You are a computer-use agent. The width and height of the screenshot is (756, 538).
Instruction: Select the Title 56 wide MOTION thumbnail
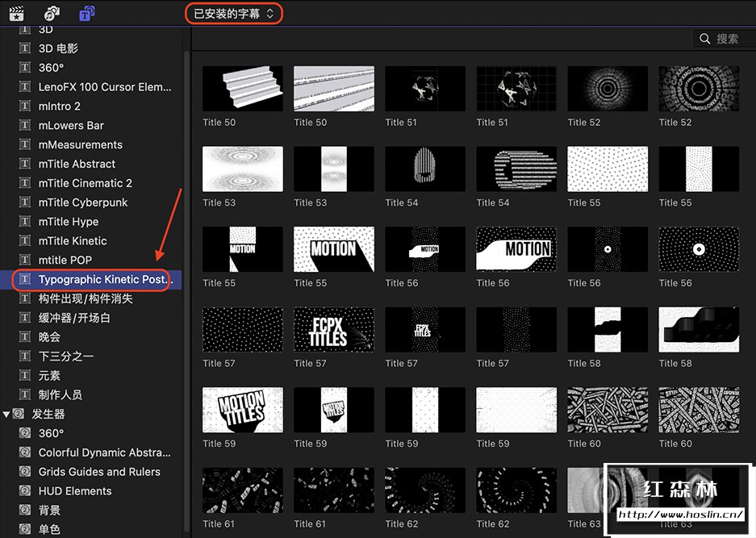pyautogui.click(x=516, y=249)
